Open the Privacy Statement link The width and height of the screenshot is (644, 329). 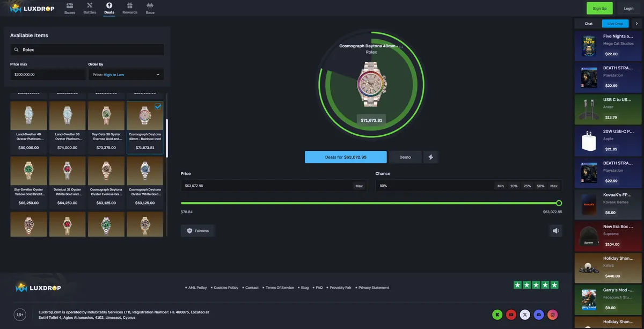coord(372,288)
